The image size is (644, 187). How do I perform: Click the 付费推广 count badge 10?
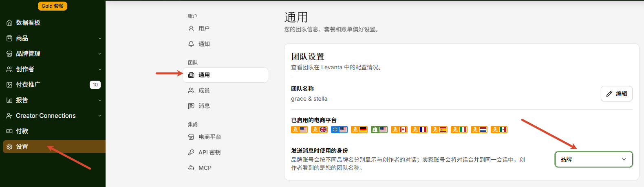tap(95, 85)
